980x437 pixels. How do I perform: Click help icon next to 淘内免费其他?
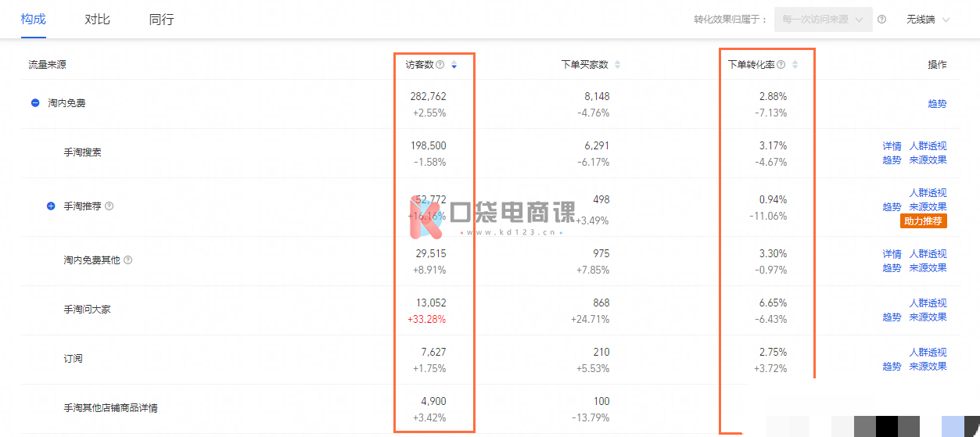tap(127, 260)
